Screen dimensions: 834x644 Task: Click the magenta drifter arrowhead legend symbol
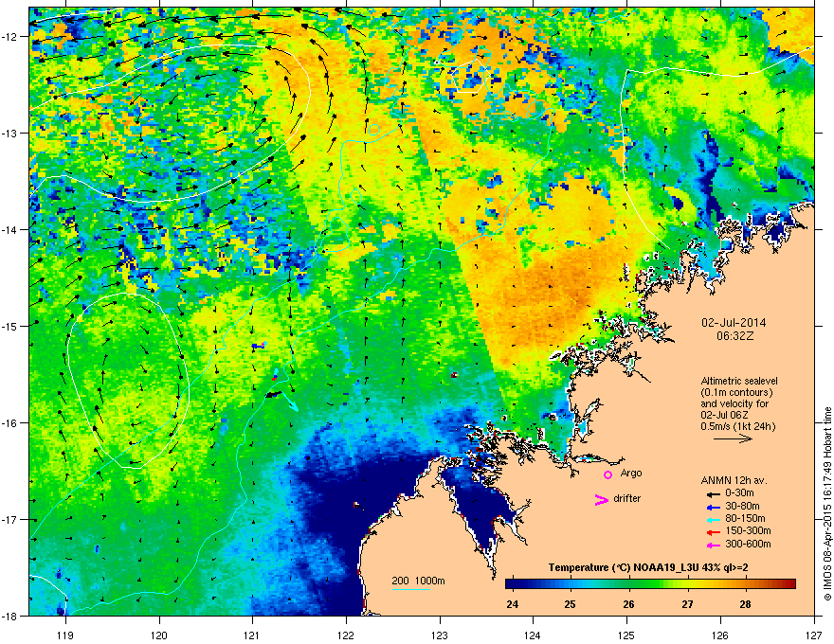[602, 499]
